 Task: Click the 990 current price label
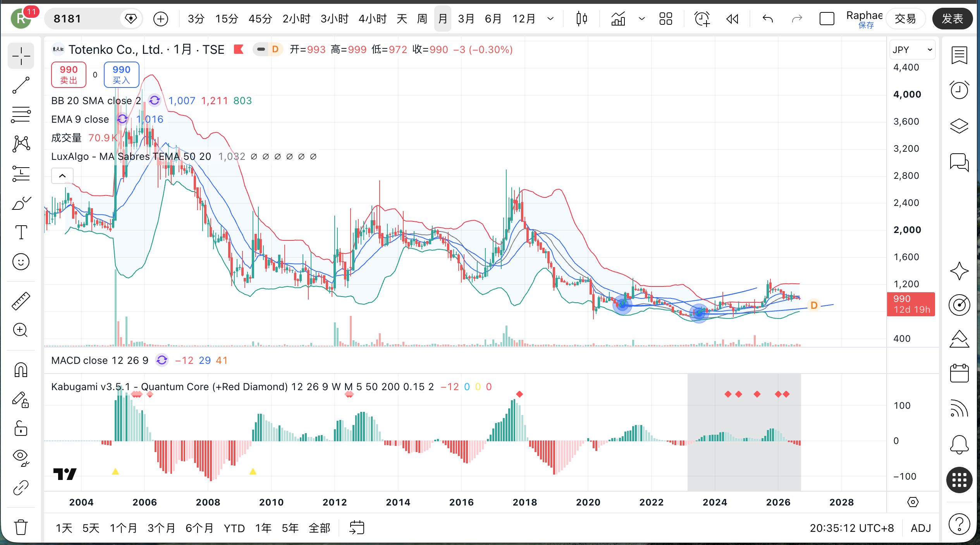[x=911, y=304]
